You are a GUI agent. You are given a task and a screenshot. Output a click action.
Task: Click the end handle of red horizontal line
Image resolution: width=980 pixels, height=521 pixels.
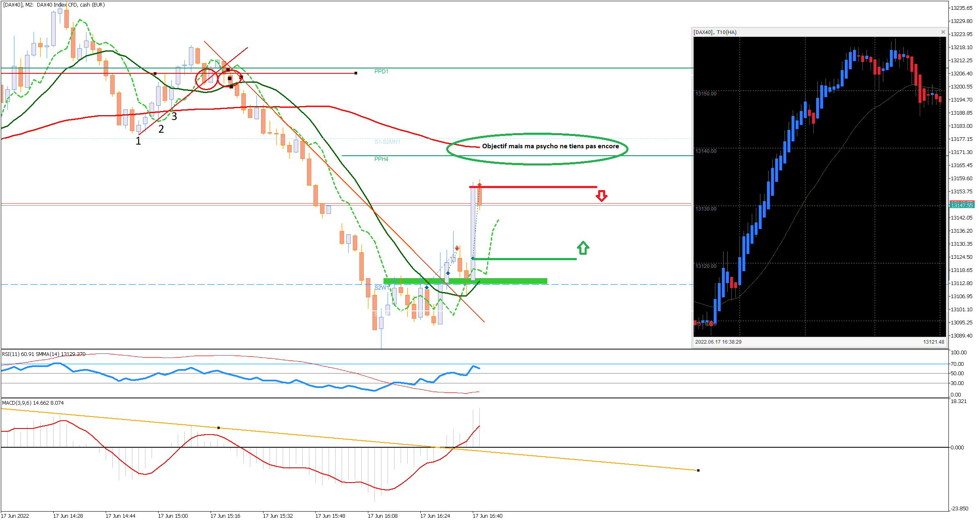356,73
